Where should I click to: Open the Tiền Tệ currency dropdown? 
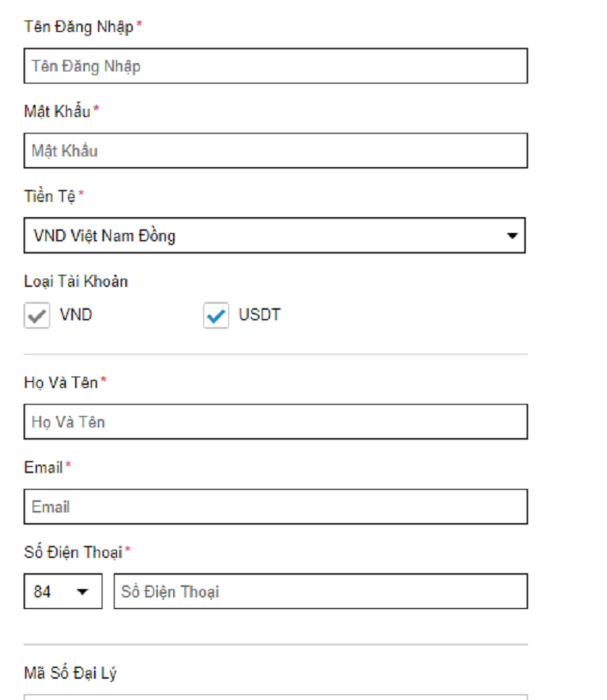[x=274, y=235]
